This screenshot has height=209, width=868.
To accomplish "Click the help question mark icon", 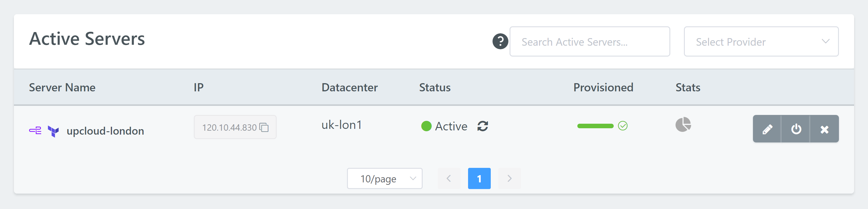I will 500,41.
